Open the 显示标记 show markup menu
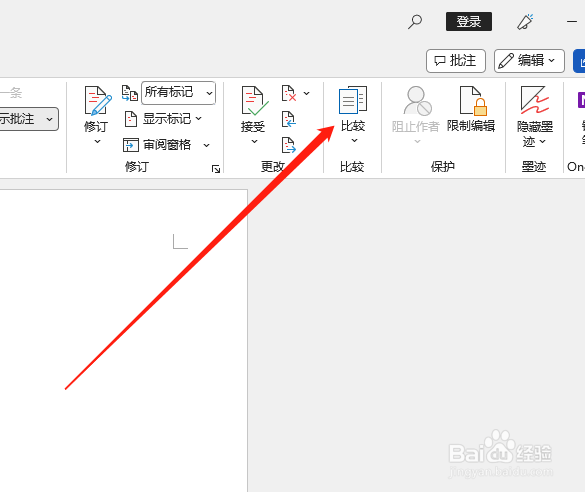 pos(163,119)
